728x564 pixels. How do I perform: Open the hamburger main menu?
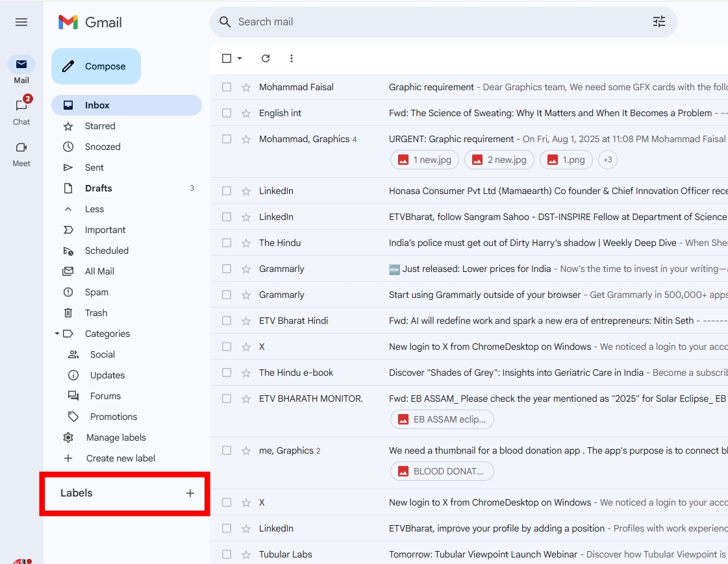tap(21, 21)
